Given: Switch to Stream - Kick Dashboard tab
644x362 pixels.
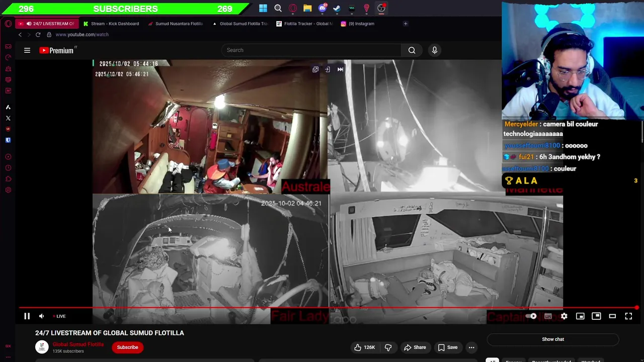Looking at the screenshot, I should (x=111, y=24).
